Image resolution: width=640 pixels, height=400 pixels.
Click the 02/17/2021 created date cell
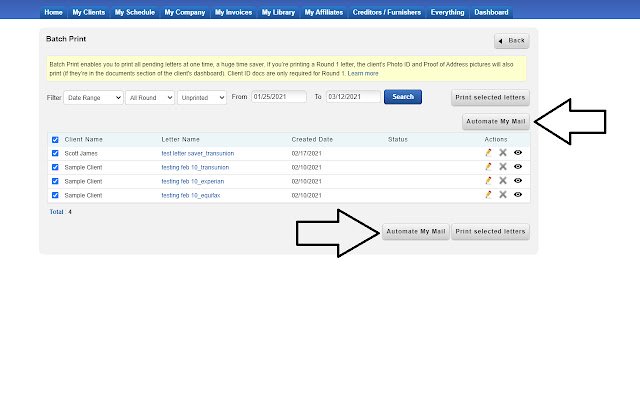tap(307, 153)
